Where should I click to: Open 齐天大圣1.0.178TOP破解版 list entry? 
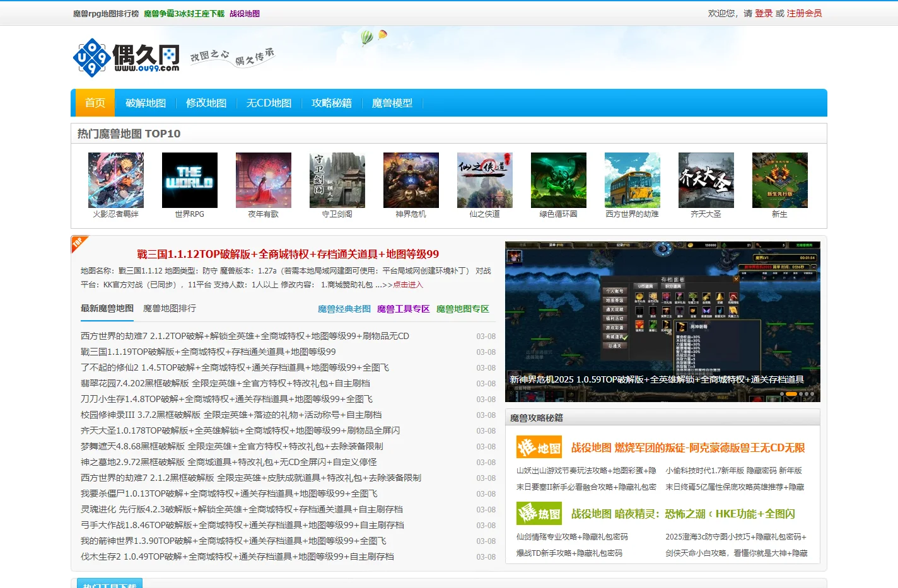point(240,430)
